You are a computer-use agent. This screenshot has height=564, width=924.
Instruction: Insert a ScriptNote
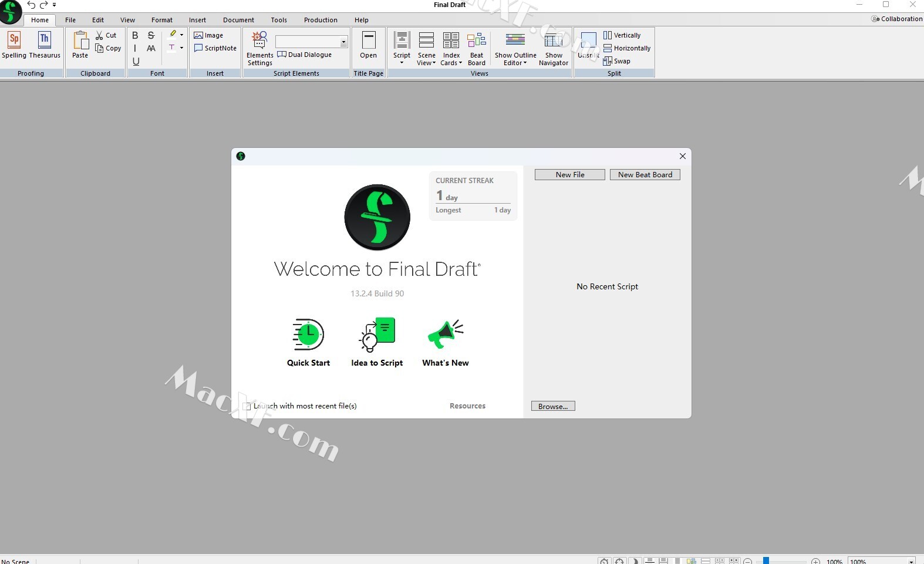tap(215, 48)
